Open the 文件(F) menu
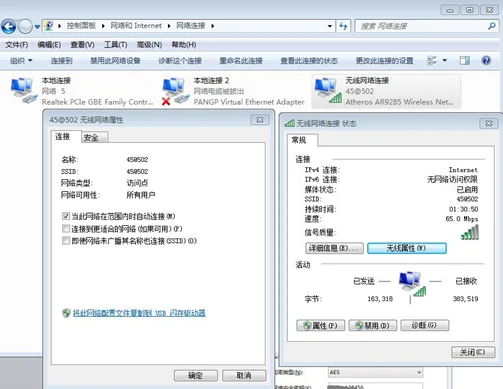Image resolution: width=503 pixels, height=389 pixels. click(17, 45)
